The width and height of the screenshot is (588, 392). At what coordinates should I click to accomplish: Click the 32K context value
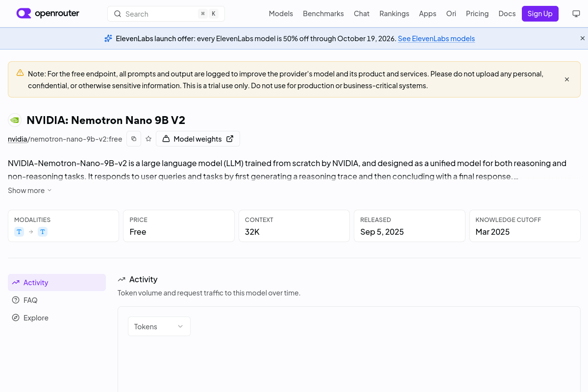(252, 232)
